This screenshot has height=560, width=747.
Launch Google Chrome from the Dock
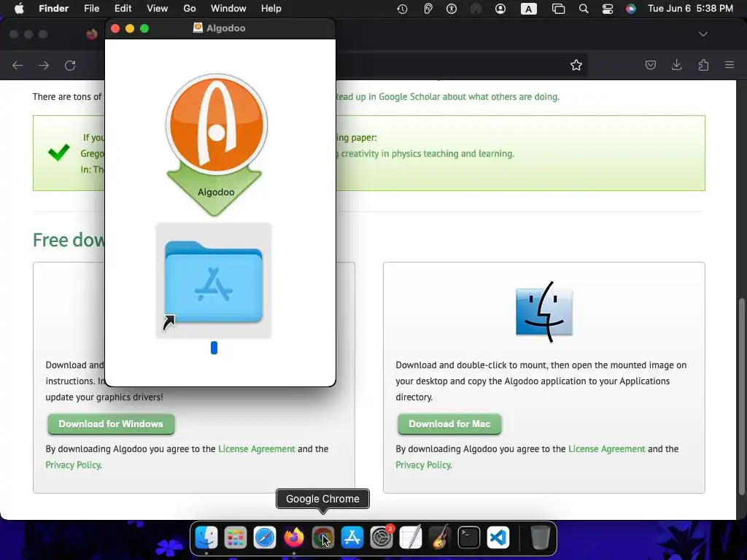323,537
